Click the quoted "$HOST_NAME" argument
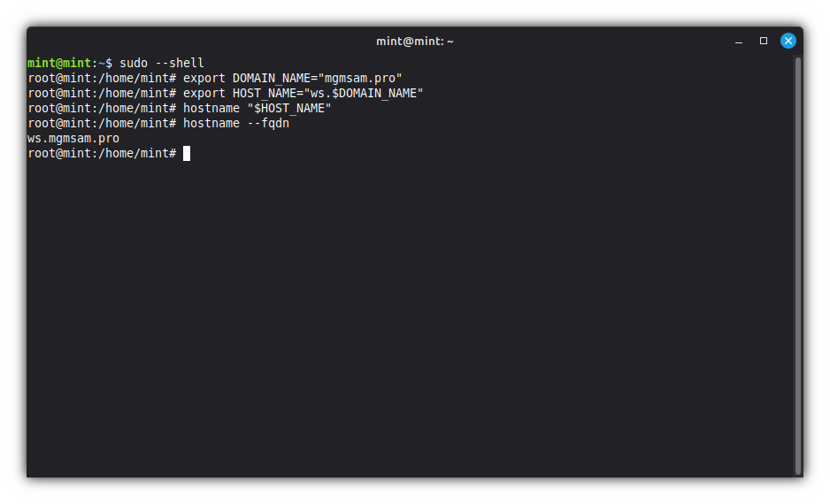The height and width of the screenshot is (504, 830). (x=289, y=108)
